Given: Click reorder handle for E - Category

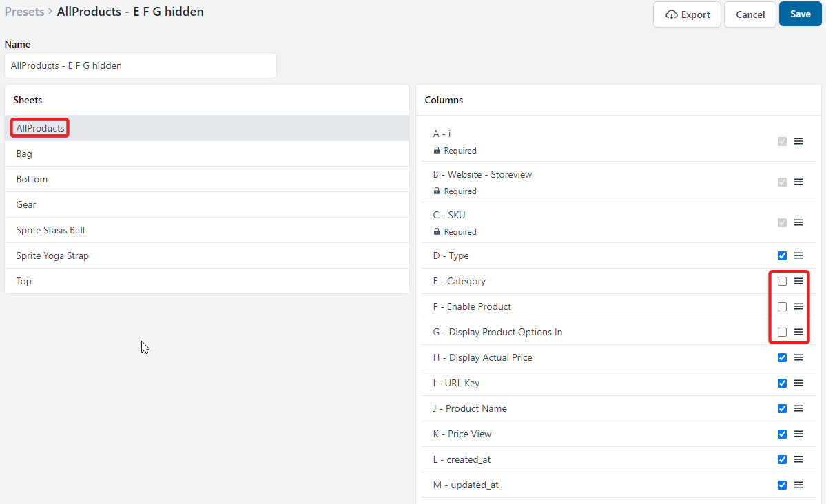Looking at the screenshot, I should tap(798, 281).
